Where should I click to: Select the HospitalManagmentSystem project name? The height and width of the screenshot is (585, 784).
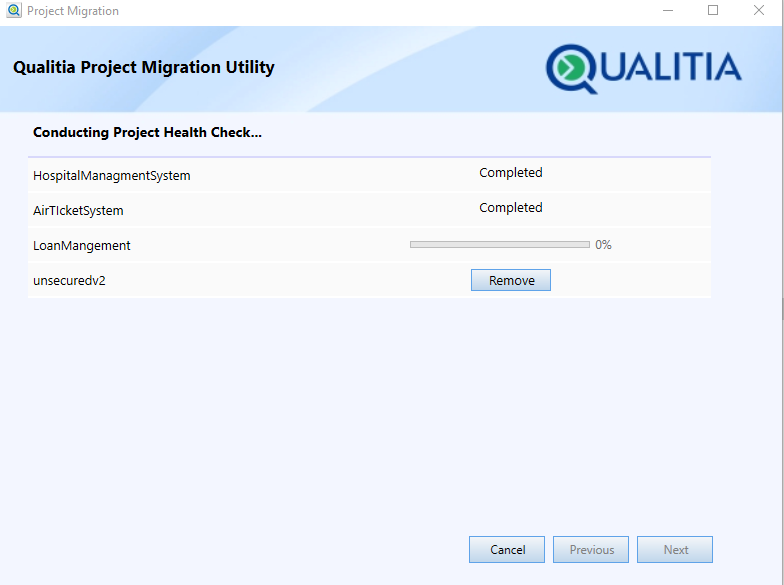[x=111, y=176]
